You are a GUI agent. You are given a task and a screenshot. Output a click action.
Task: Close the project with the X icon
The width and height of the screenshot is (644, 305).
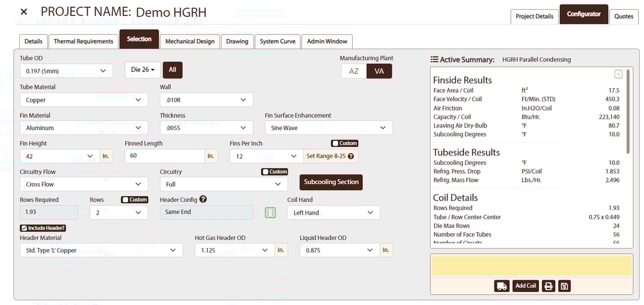(24, 12)
